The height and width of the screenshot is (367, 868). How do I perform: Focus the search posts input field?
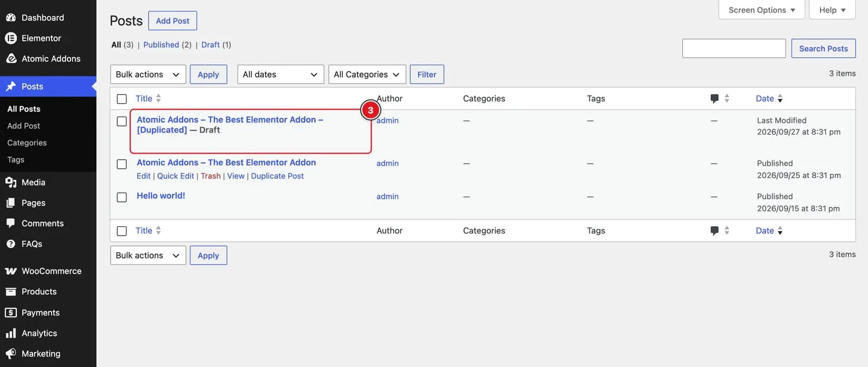pos(734,48)
